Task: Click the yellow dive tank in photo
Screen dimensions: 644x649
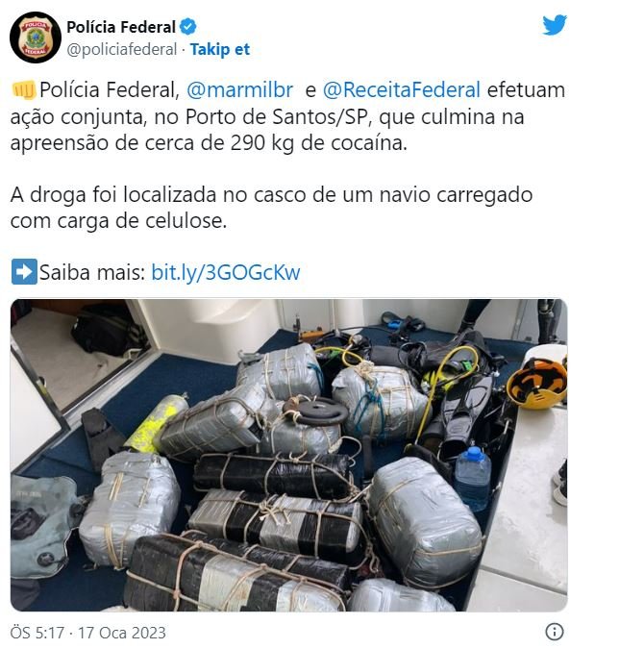Action: pos(156,422)
